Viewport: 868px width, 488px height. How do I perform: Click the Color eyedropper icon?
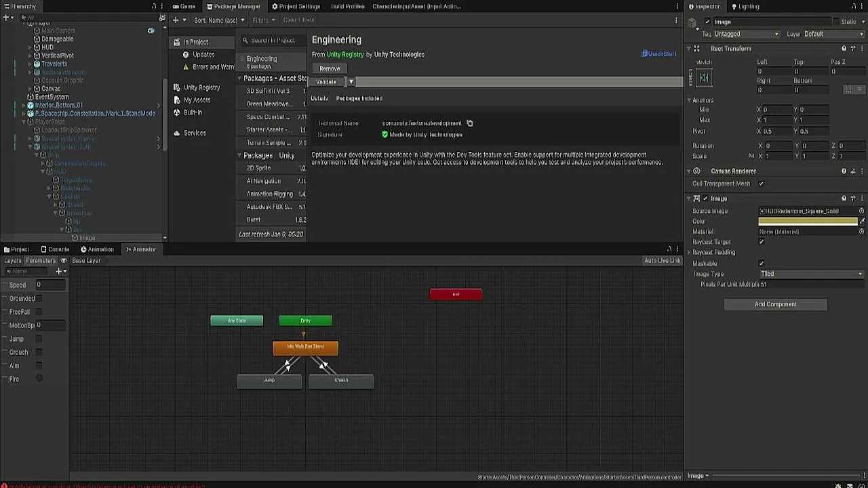pyautogui.click(x=862, y=222)
